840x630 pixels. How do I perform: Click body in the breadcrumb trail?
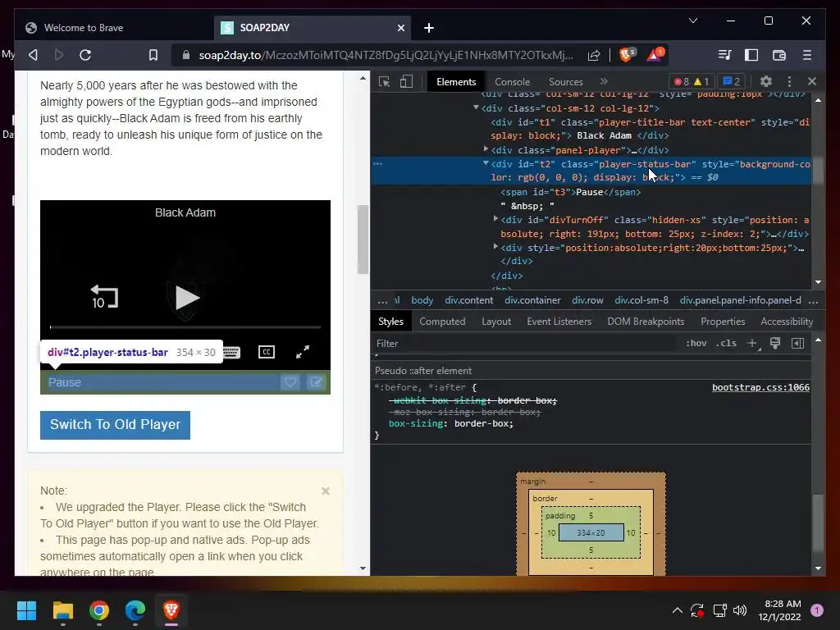422,300
